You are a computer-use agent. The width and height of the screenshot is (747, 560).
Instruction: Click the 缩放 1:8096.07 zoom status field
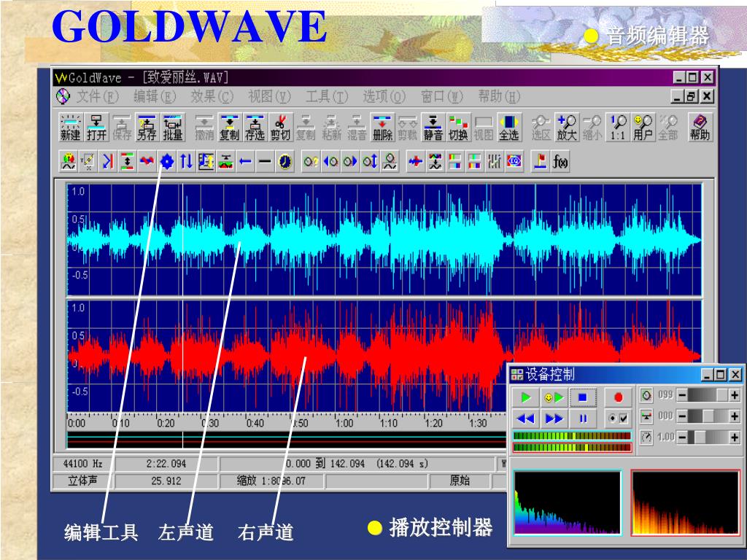271,481
